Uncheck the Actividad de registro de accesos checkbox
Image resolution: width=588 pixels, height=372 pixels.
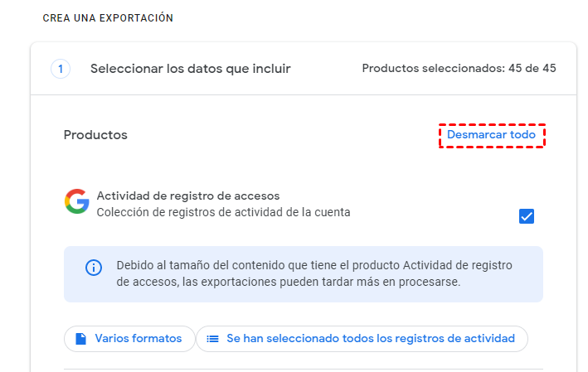[x=526, y=216]
